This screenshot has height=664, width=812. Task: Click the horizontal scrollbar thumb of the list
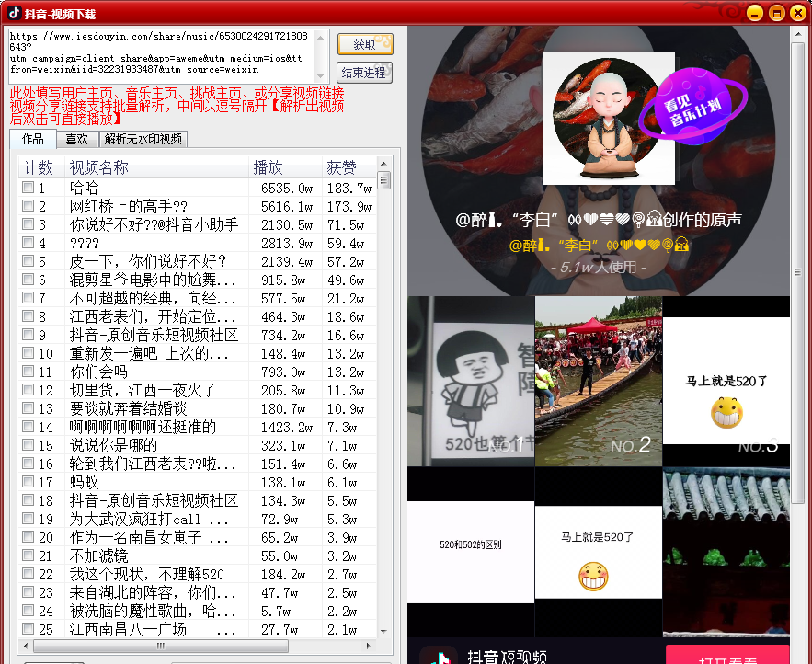point(161,646)
